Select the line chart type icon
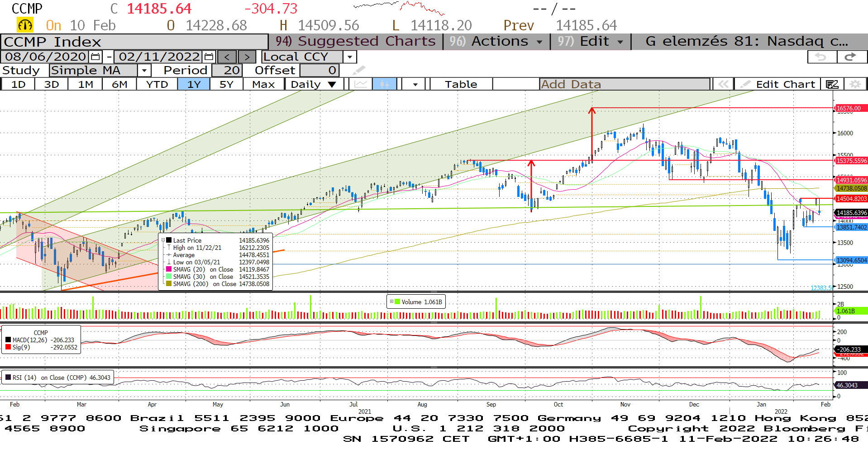The image size is (868, 464). (x=361, y=84)
